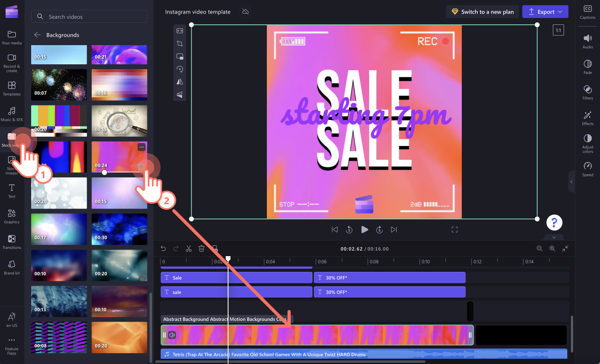
Task: Open the Help question mark button
Action: click(x=554, y=222)
